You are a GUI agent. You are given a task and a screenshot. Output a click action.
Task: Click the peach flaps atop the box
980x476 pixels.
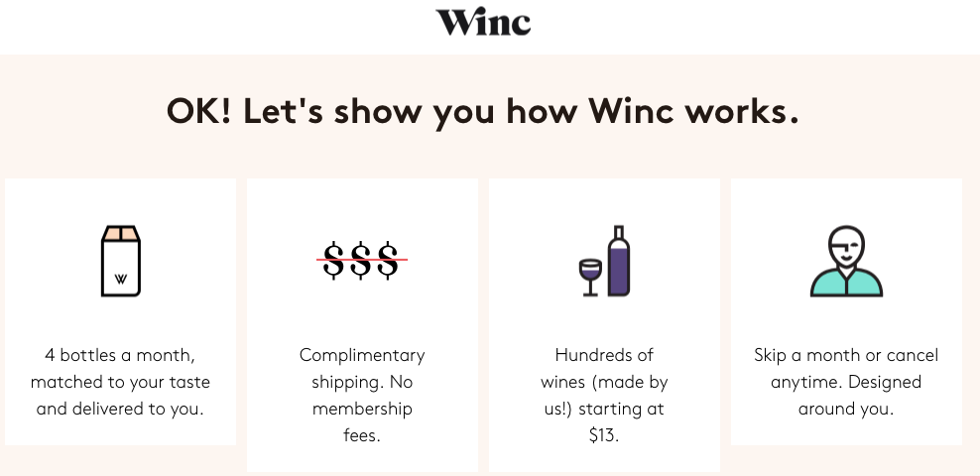121,234
